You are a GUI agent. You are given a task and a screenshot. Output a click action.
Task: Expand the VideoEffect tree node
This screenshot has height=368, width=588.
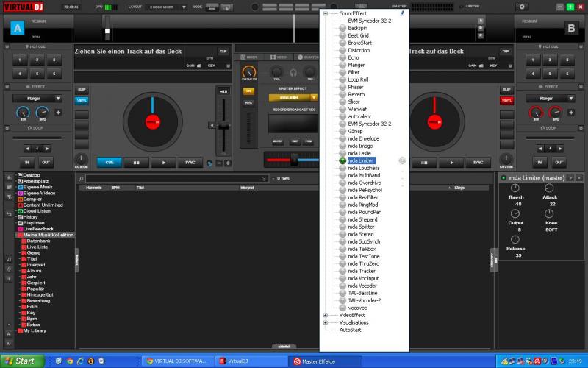pyautogui.click(x=326, y=316)
